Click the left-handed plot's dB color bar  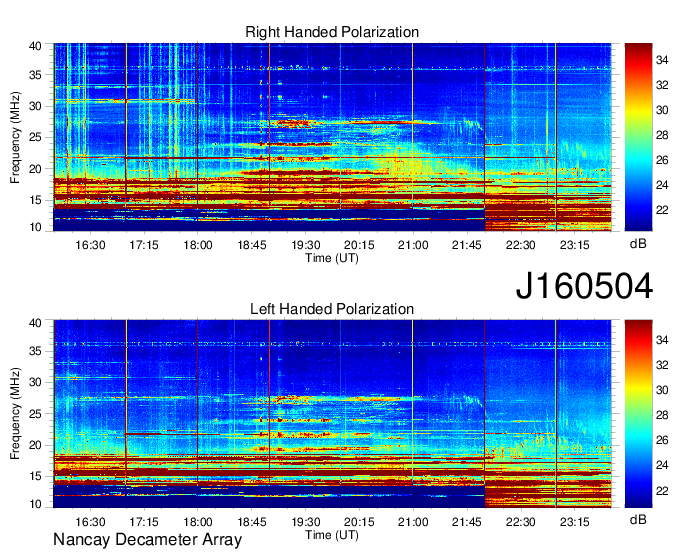coord(638,414)
